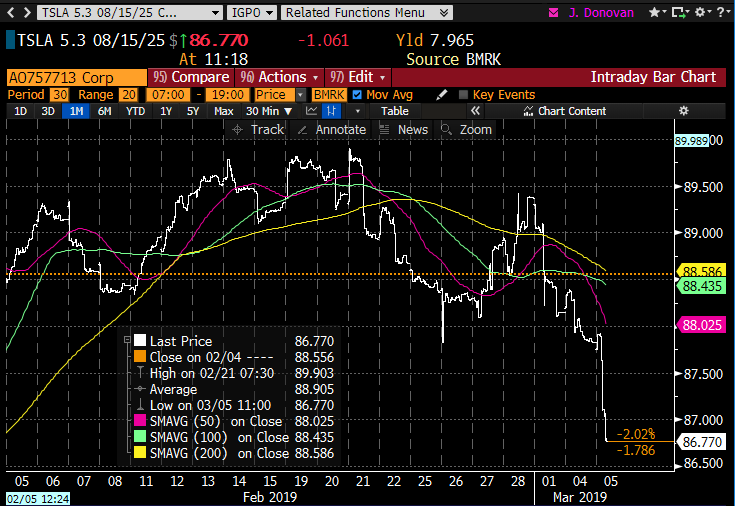Activate the Zoom magnifier tool
Screen dimensions: 735x506
click(467, 129)
